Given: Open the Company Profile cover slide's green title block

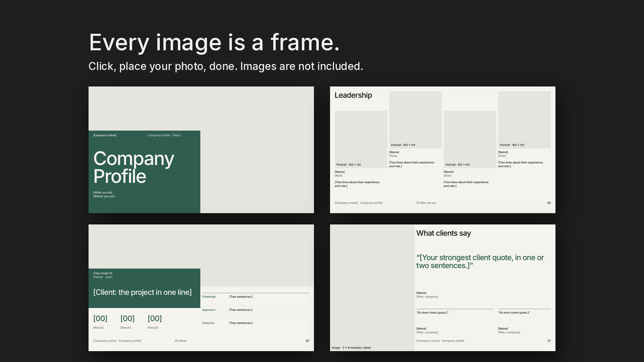Looking at the screenshot, I should click(144, 172).
